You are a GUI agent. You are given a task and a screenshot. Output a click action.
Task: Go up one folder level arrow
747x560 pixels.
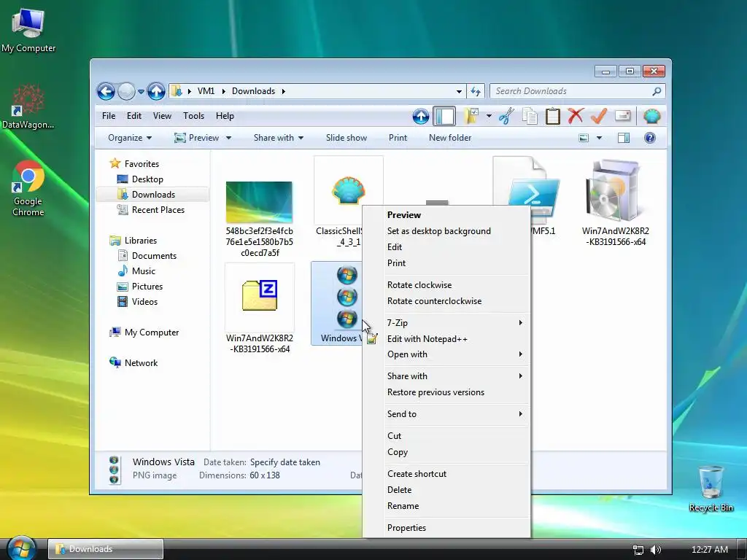[156, 91]
